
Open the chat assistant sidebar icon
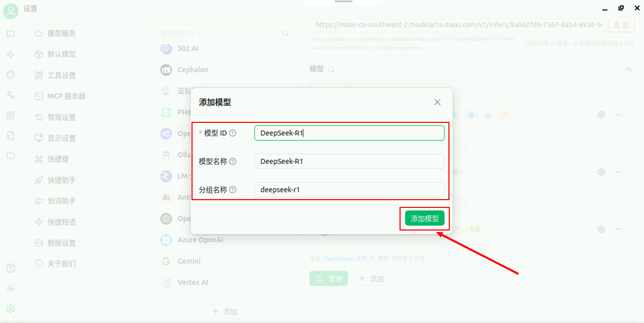pyautogui.click(x=11, y=34)
